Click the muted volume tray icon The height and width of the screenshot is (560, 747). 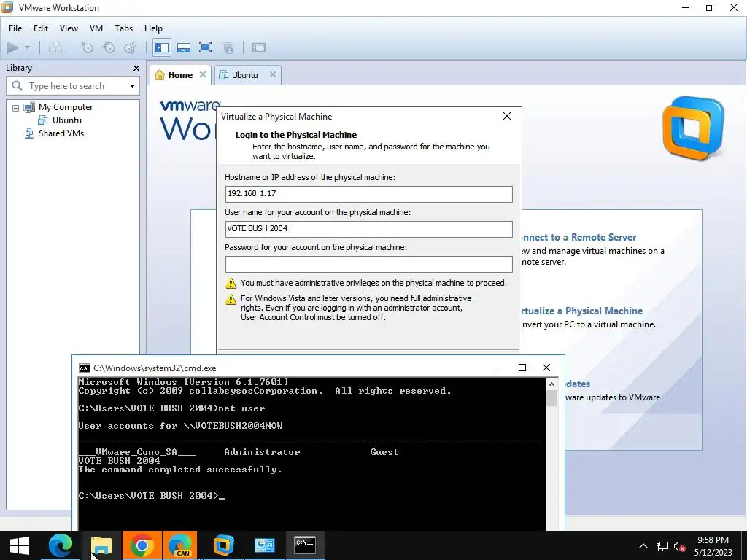(x=680, y=547)
